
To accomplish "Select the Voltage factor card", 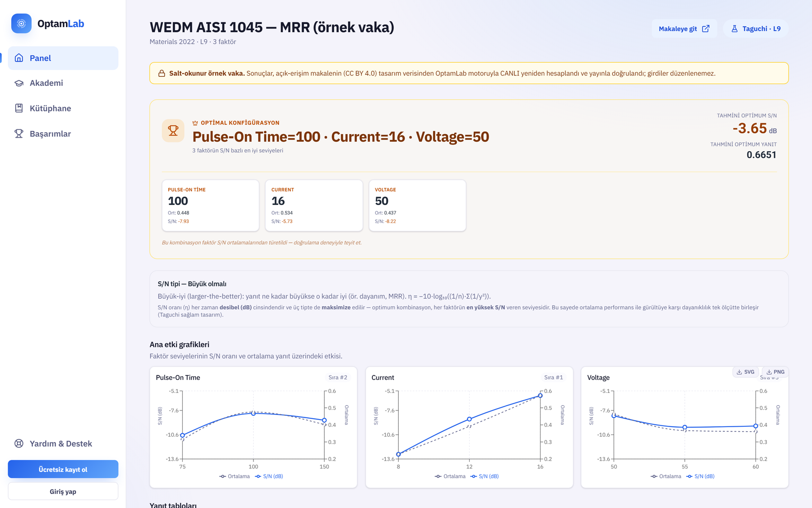I will click(x=418, y=205).
